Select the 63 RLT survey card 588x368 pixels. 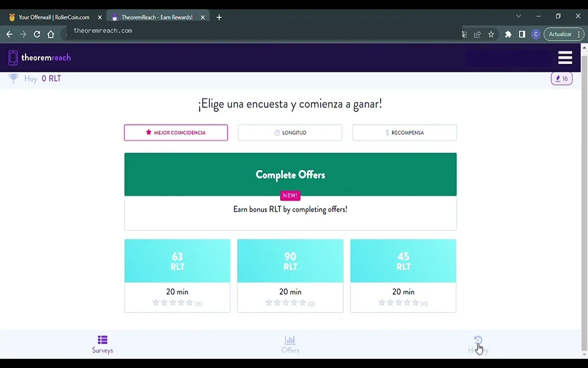(177, 276)
